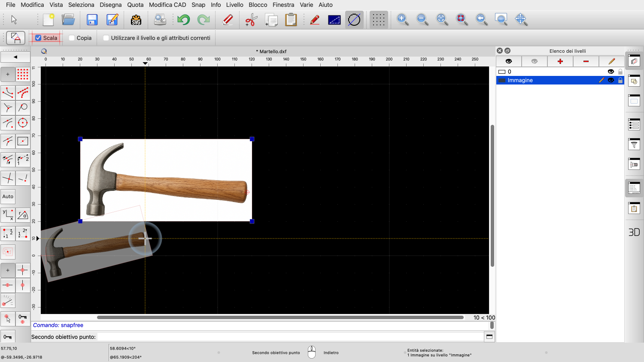
Task: Uncheck the Scala checkbox
Action: coord(39,38)
